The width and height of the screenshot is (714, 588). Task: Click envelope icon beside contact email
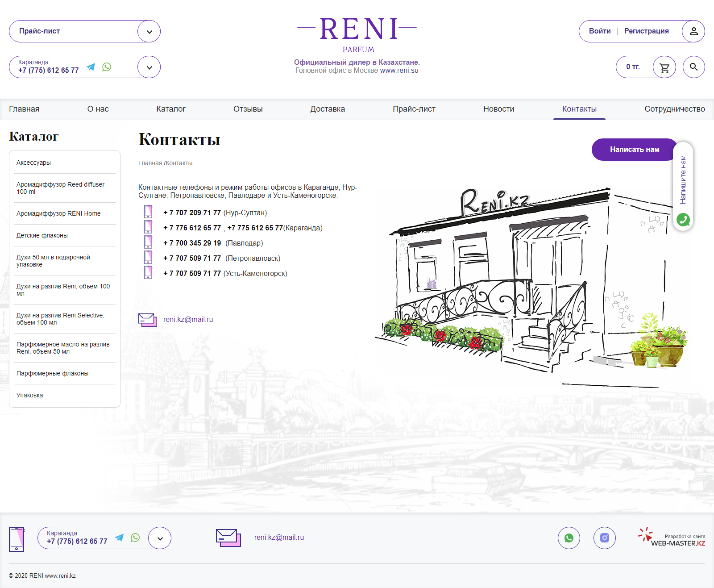pyautogui.click(x=148, y=320)
